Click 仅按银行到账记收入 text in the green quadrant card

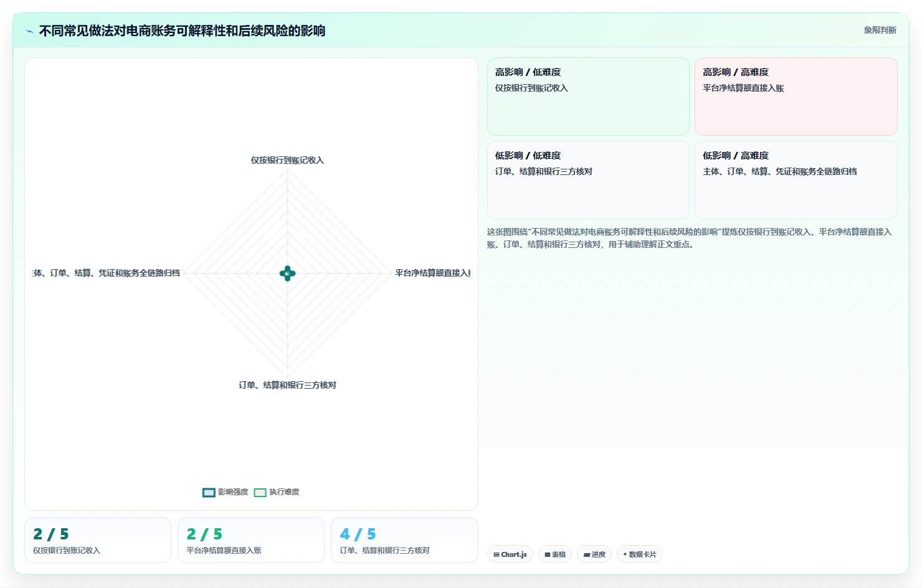tap(531, 88)
